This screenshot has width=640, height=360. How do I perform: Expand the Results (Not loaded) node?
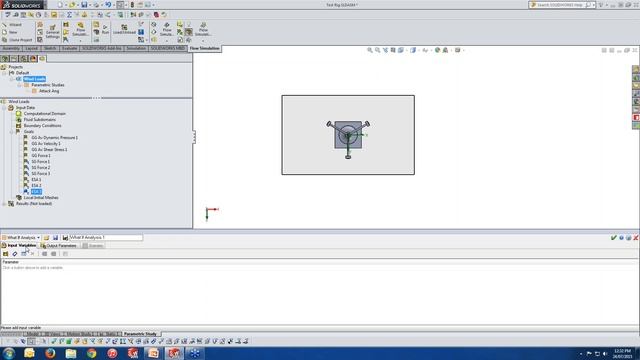pyautogui.click(x=4, y=204)
